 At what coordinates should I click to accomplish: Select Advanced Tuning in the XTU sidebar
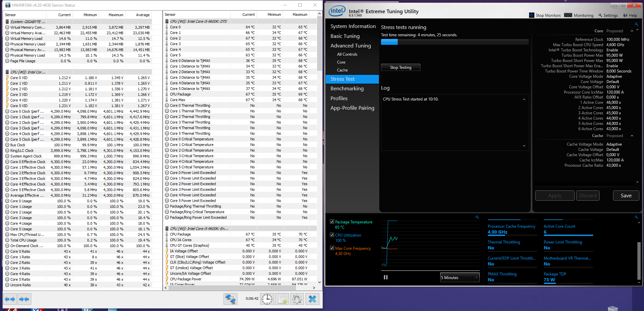click(x=351, y=46)
